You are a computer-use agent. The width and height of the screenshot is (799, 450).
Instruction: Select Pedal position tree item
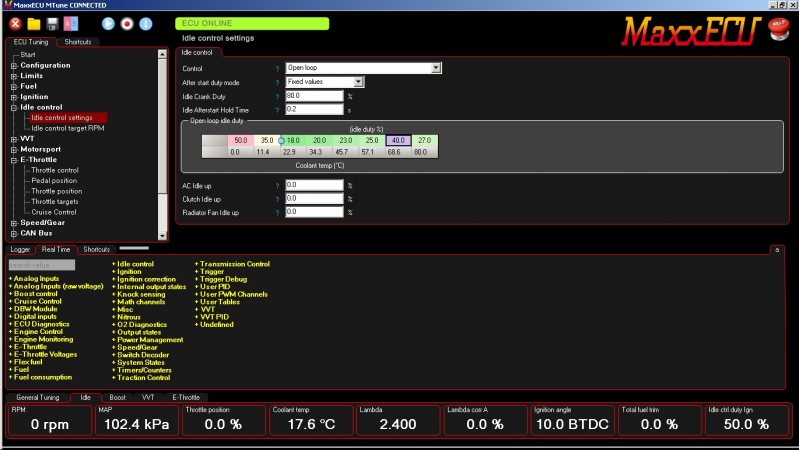point(54,180)
